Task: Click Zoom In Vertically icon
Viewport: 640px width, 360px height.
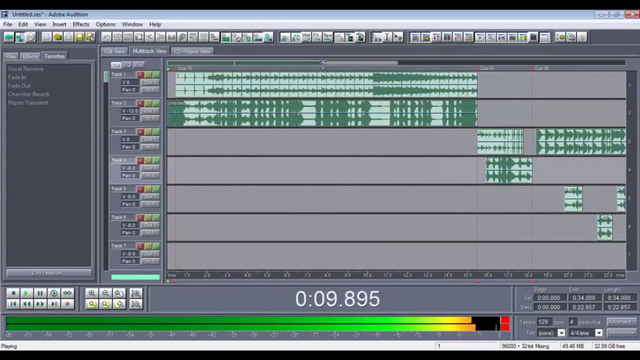Action: pyautogui.click(x=136, y=293)
